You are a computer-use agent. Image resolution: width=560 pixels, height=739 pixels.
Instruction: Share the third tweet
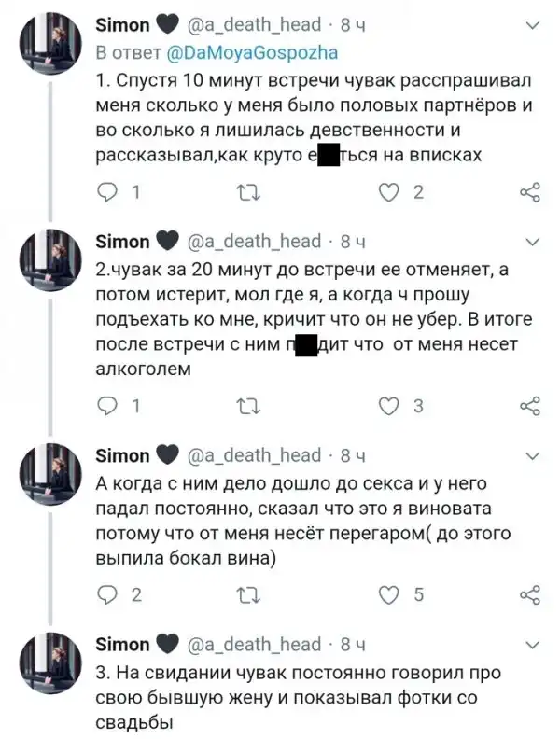(529, 595)
